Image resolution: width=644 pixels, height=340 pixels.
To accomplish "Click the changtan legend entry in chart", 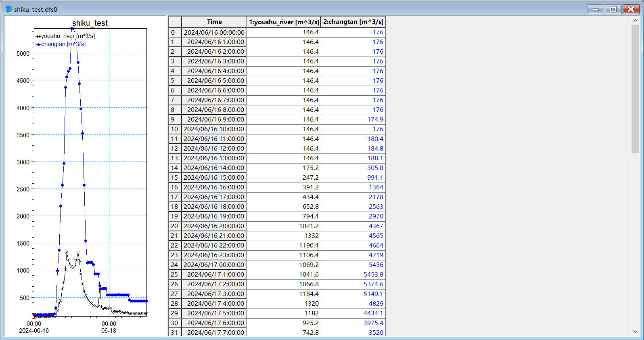I will (x=63, y=44).
